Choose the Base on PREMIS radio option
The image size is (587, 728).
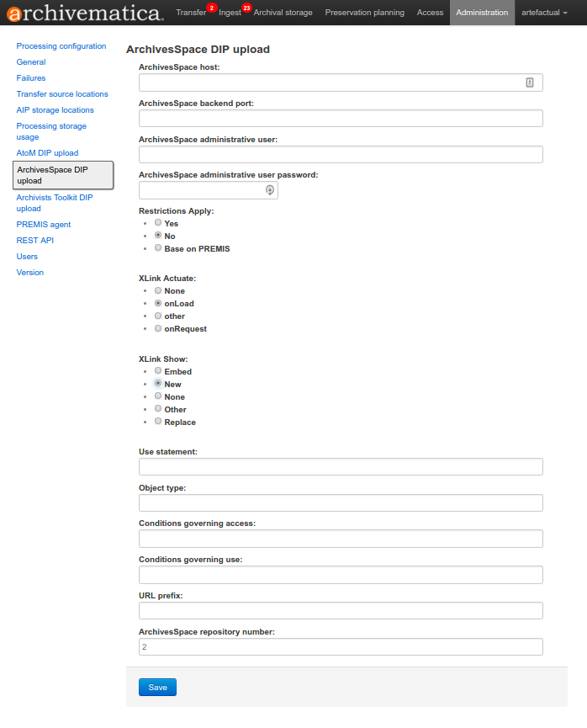point(158,248)
